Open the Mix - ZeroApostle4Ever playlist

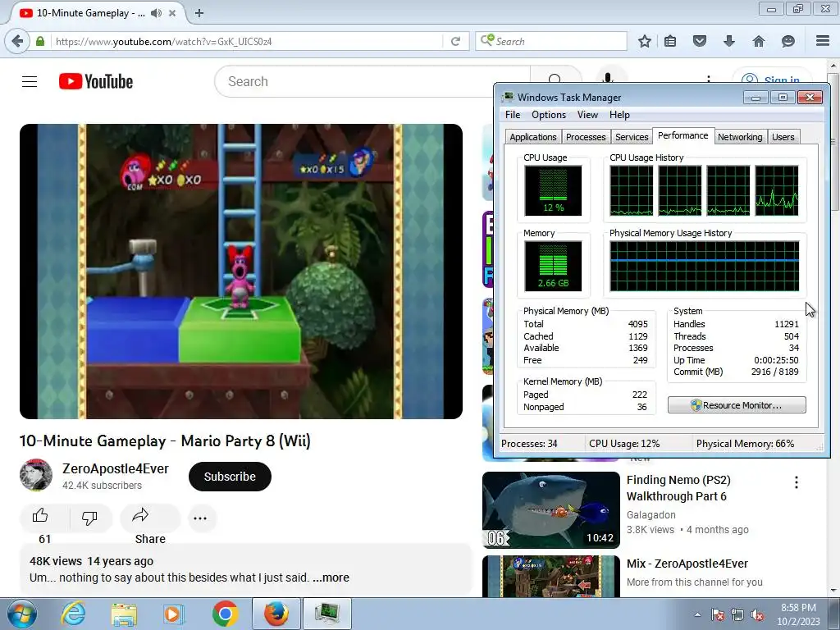(x=687, y=564)
